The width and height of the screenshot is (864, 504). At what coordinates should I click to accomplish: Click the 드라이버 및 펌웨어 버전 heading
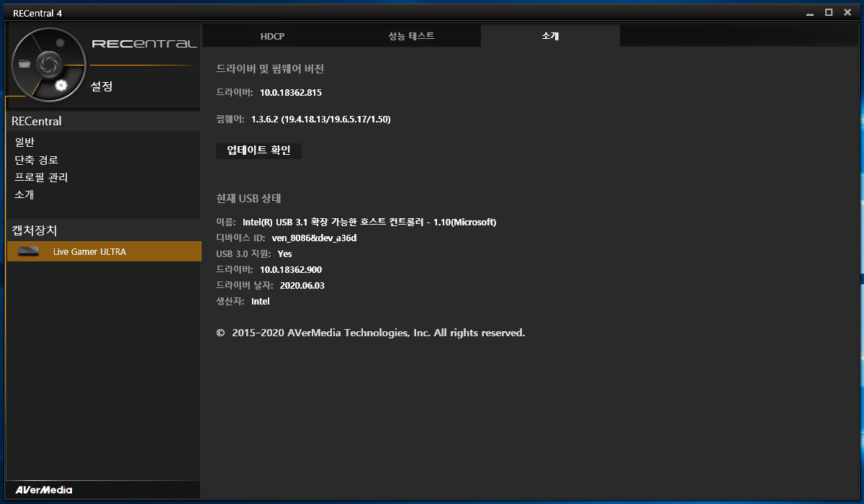[x=270, y=68]
